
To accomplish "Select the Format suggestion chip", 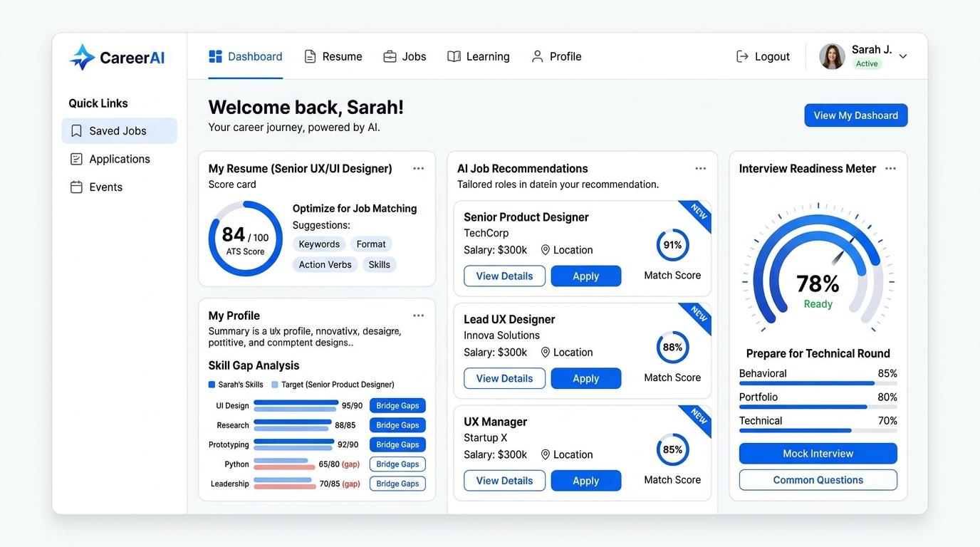I will tap(371, 244).
